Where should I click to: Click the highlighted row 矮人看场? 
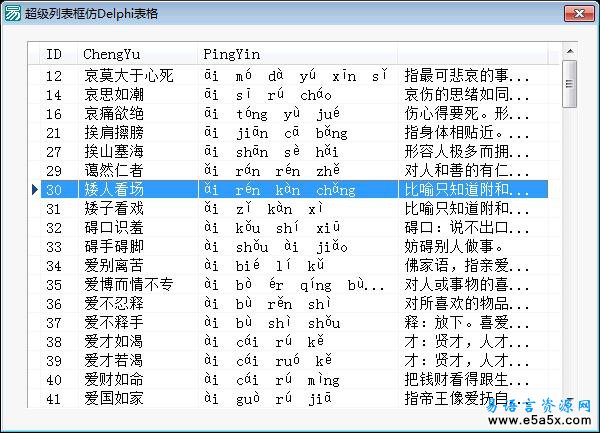click(x=114, y=189)
